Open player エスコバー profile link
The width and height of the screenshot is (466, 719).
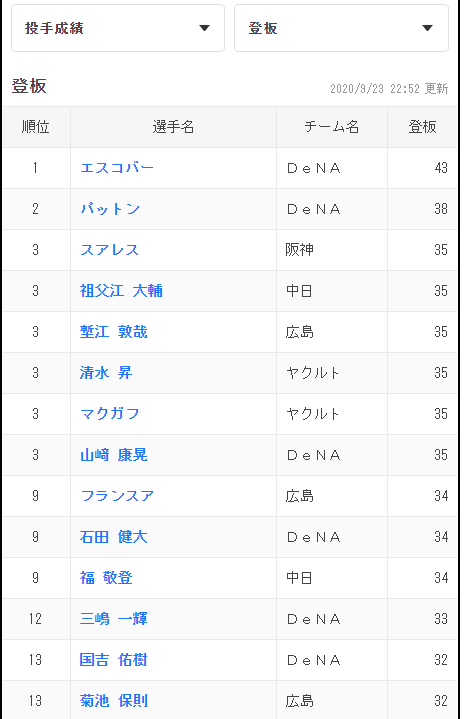[x=117, y=168]
